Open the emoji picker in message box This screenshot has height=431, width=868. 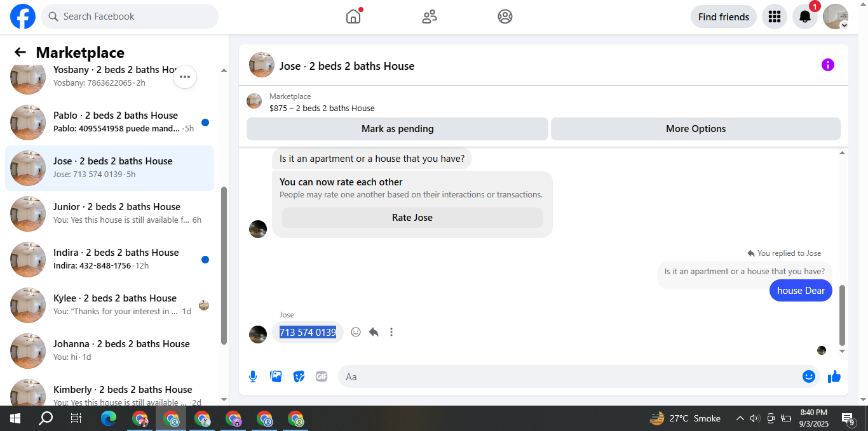coord(808,376)
